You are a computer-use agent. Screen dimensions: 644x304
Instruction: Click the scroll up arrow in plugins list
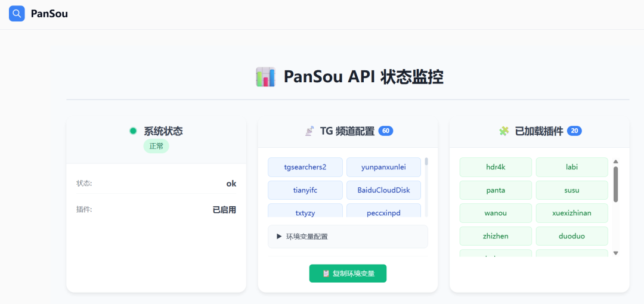pyautogui.click(x=615, y=162)
